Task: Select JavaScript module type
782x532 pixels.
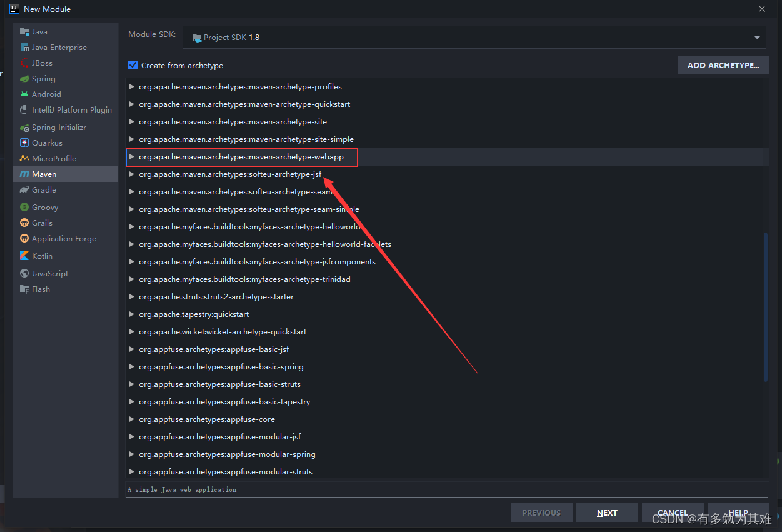Action: [66, 274]
